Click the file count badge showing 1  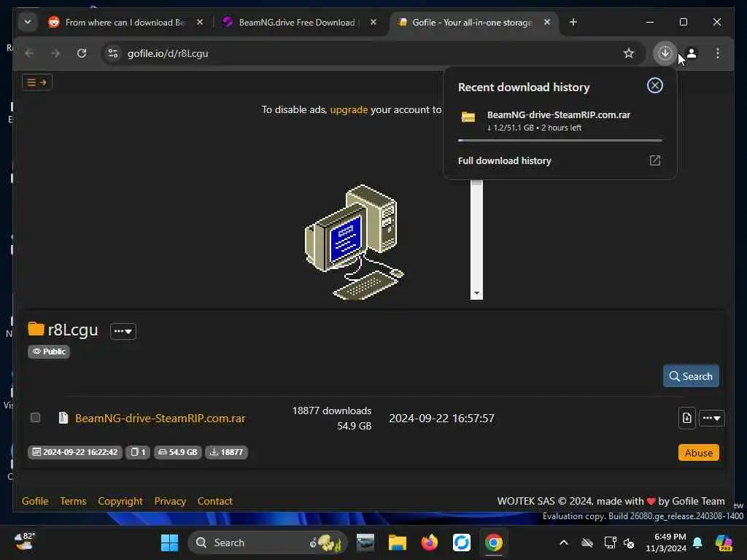point(138,452)
